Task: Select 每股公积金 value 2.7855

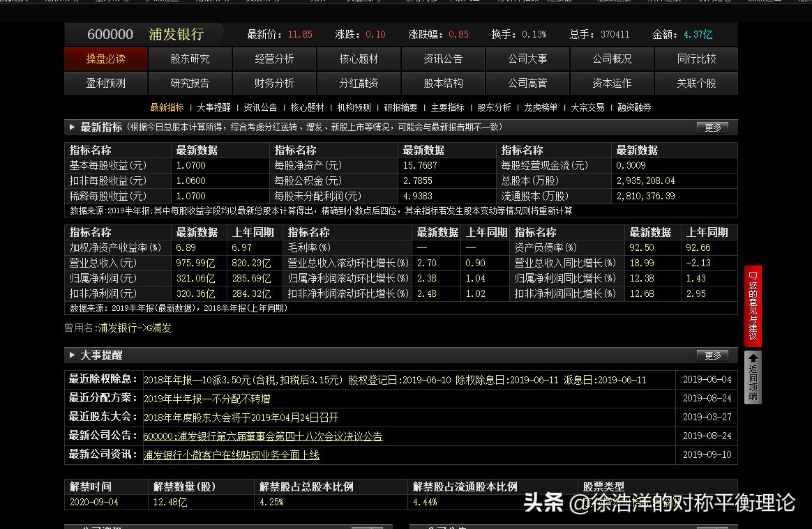Action: click(418, 181)
